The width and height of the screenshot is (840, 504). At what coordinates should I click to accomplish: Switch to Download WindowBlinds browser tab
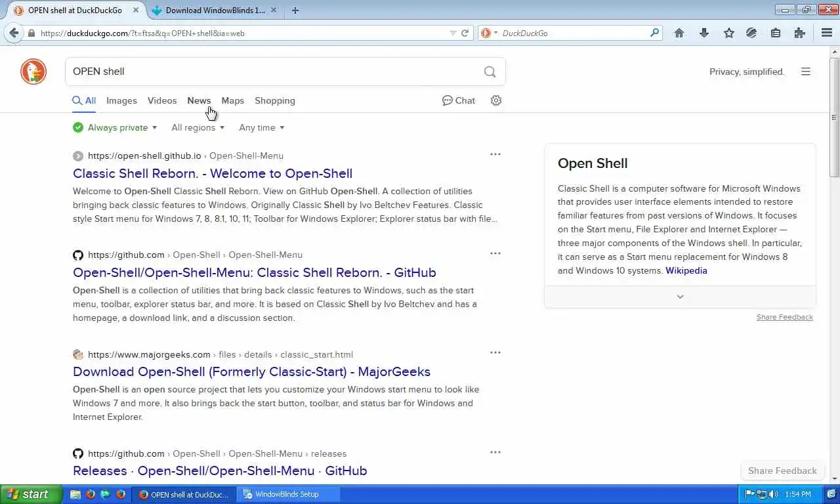(214, 10)
